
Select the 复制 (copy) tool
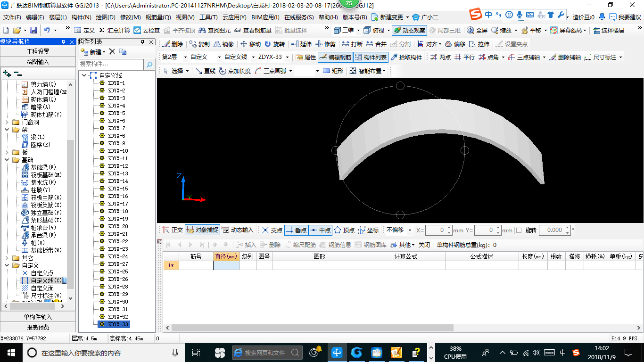tap(199, 44)
